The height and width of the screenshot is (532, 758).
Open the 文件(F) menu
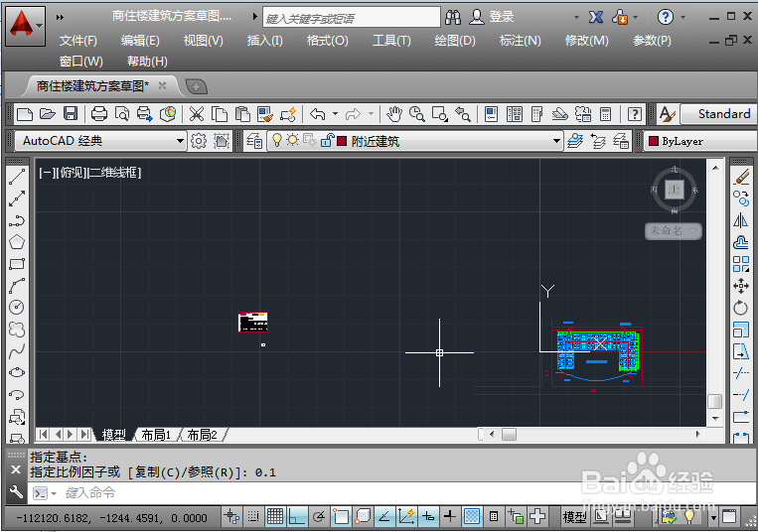pyautogui.click(x=78, y=41)
